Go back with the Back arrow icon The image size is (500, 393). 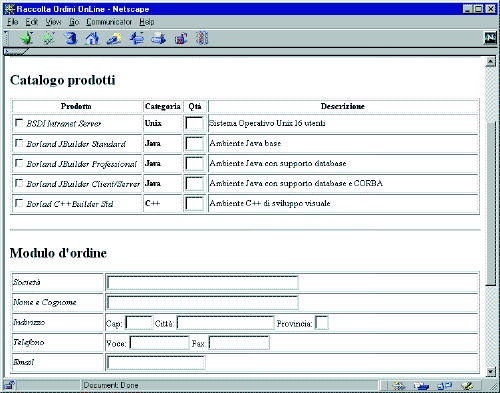click(x=27, y=38)
